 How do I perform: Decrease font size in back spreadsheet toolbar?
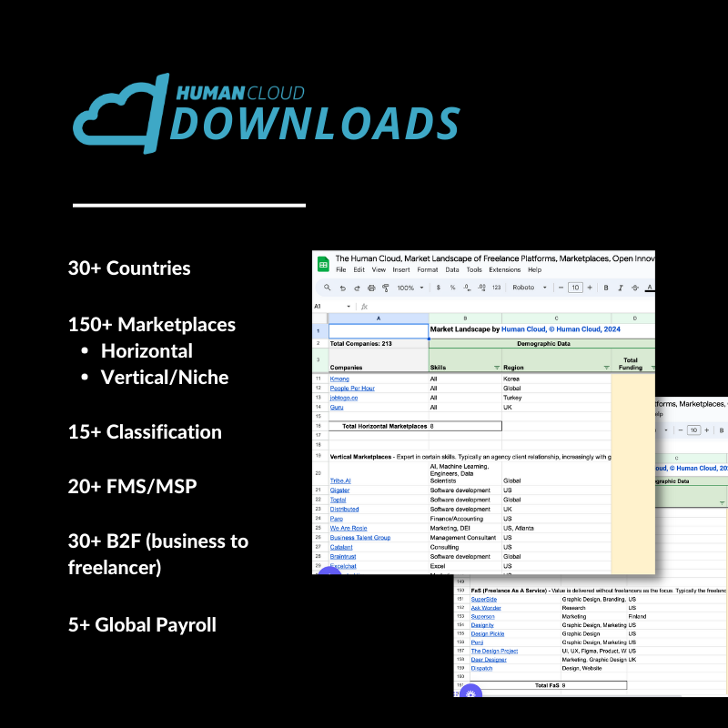pos(680,430)
